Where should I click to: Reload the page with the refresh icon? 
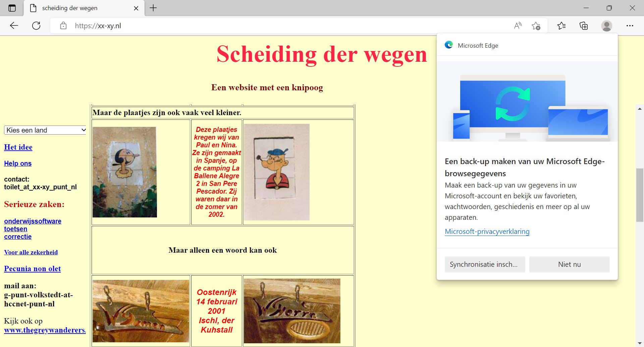coord(36,26)
